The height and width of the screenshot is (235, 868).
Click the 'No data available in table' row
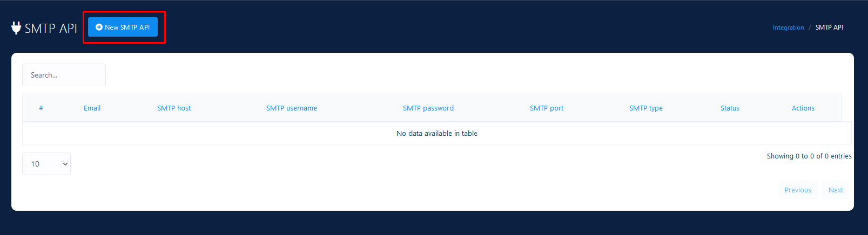click(437, 134)
